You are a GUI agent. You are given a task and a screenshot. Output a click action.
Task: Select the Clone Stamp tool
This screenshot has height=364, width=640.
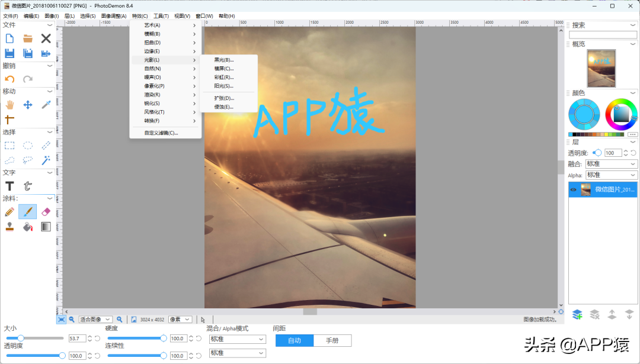pyautogui.click(x=9, y=227)
